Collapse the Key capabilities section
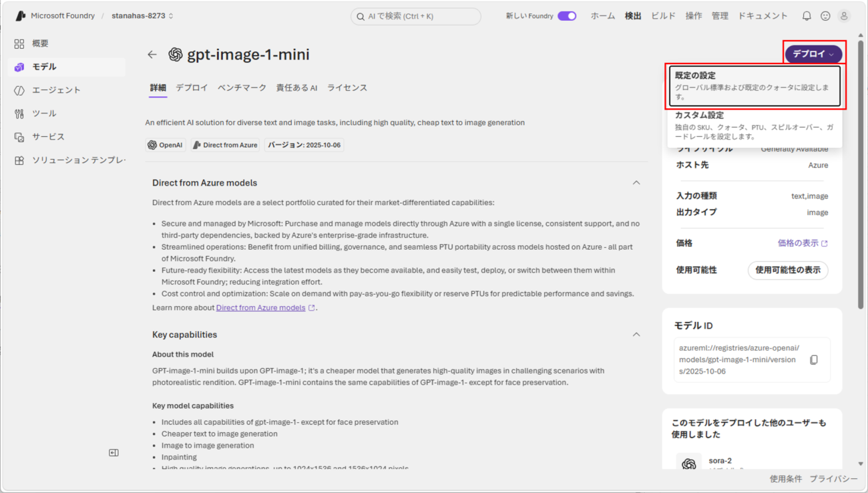The height and width of the screenshot is (493, 868). (x=636, y=335)
